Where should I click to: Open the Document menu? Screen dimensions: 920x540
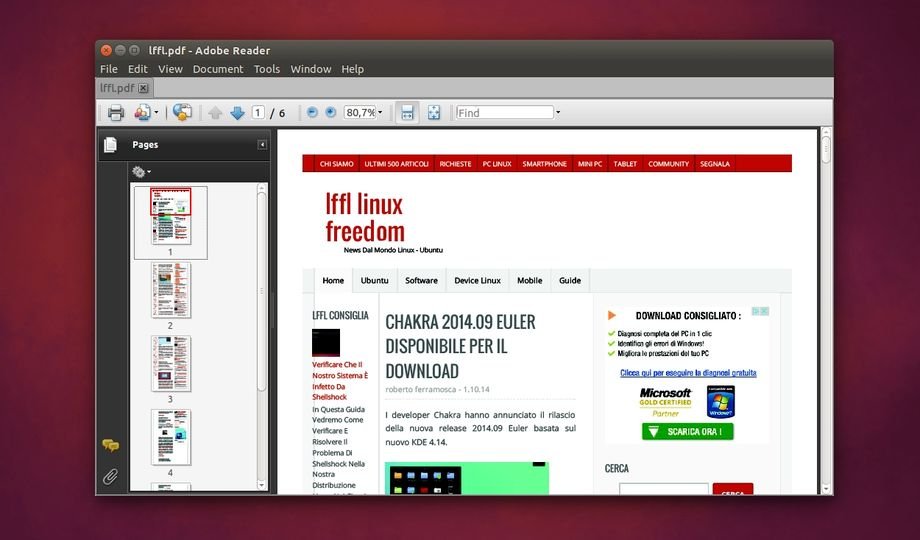(217, 69)
